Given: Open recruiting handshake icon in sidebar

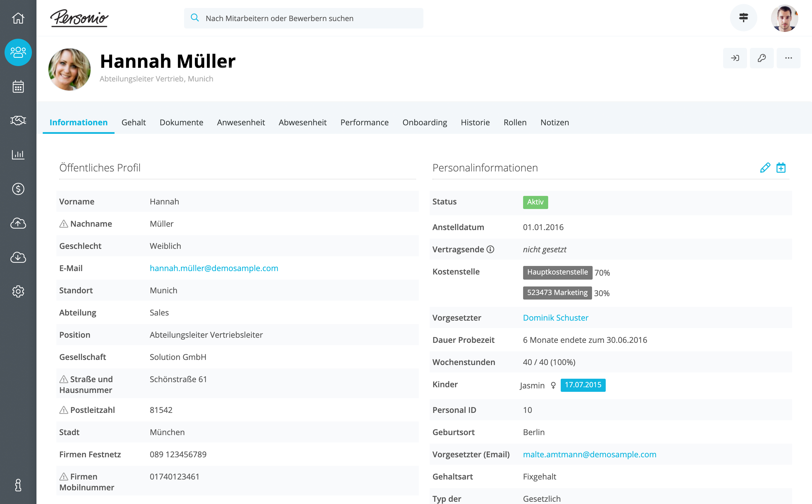Looking at the screenshot, I should pos(18,121).
